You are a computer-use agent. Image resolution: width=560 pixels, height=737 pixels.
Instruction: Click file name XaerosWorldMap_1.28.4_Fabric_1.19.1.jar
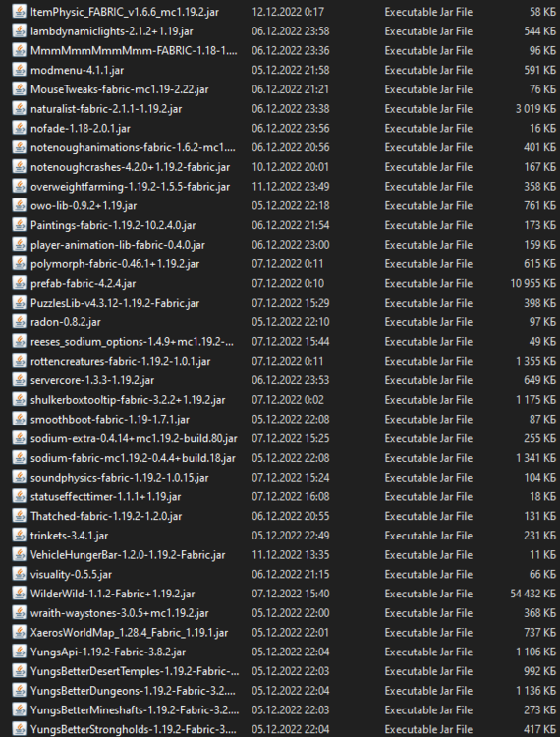point(130,633)
